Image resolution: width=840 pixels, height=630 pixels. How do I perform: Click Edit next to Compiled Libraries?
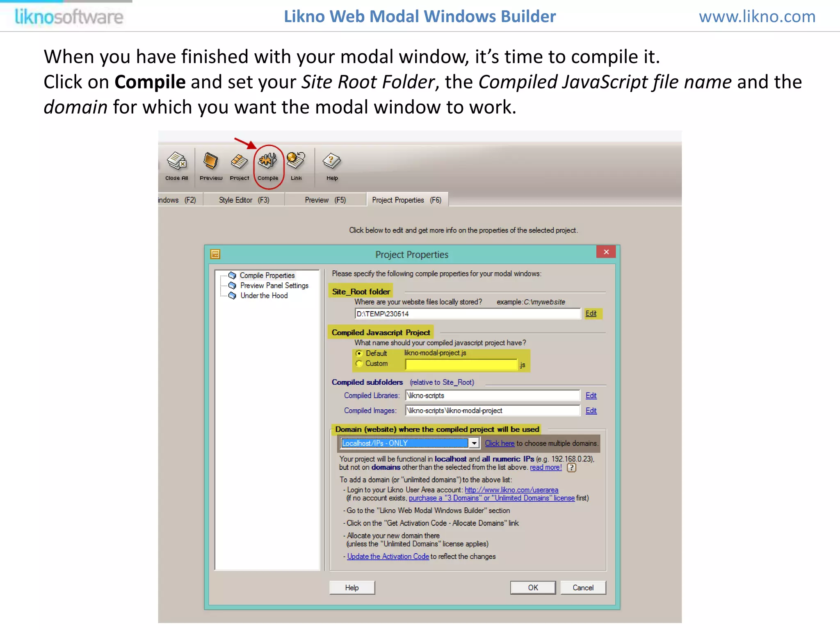pyautogui.click(x=591, y=395)
